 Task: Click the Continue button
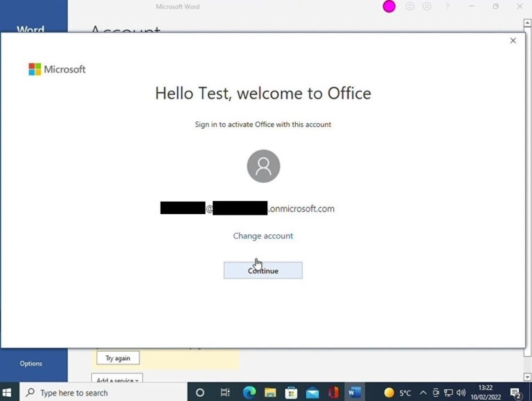pos(263,270)
